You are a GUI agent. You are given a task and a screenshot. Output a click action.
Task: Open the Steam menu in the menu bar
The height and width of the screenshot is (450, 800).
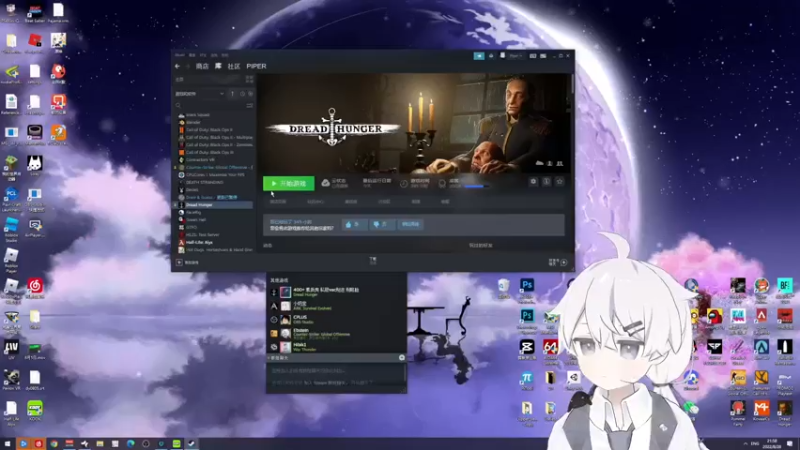[180, 55]
